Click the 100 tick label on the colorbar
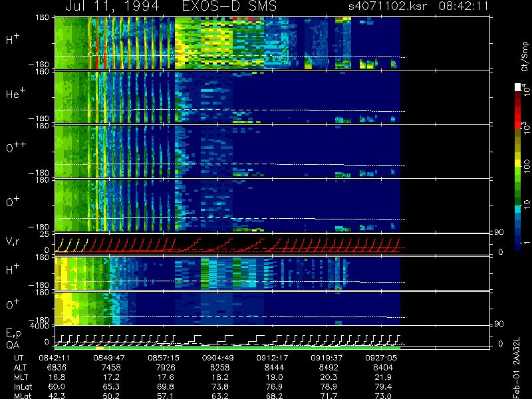Screen dimensions: 532x399 click(527, 166)
